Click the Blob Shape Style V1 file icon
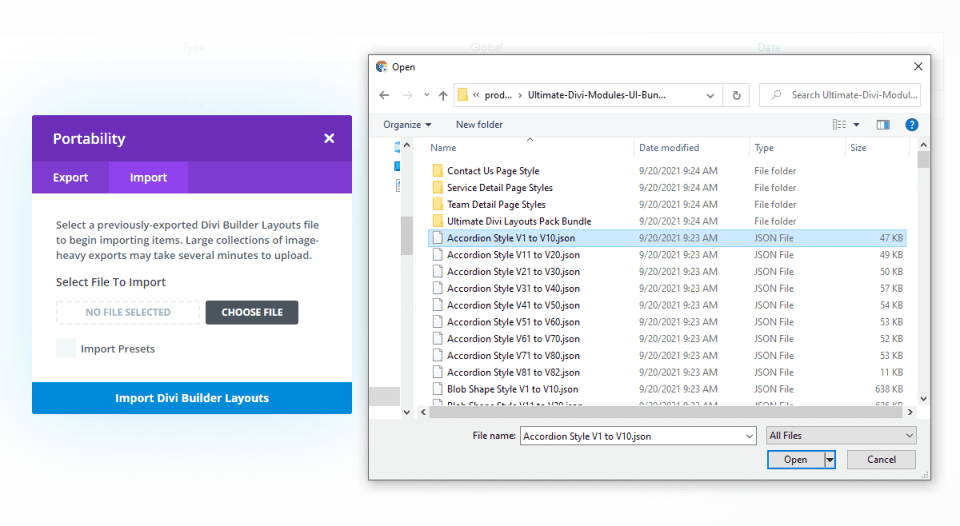The height and width of the screenshot is (526, 960). point(437,389)
